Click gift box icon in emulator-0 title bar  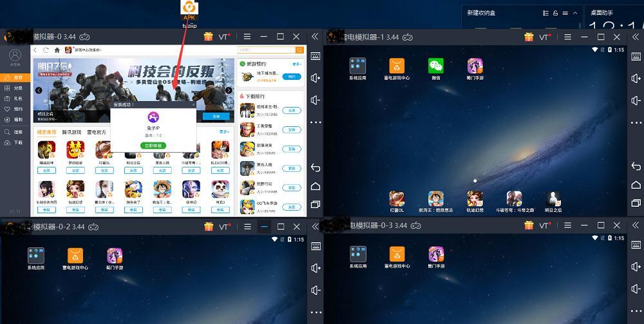[208, 37]
